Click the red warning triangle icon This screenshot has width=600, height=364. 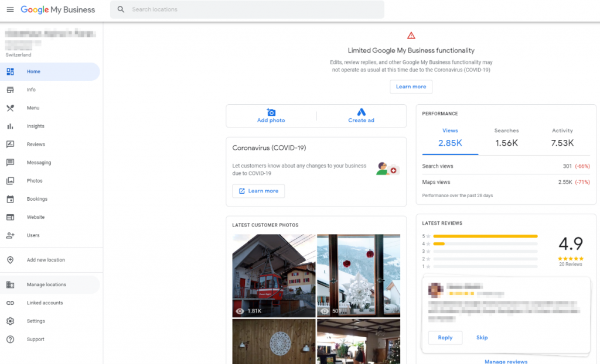tap(411, 36)
